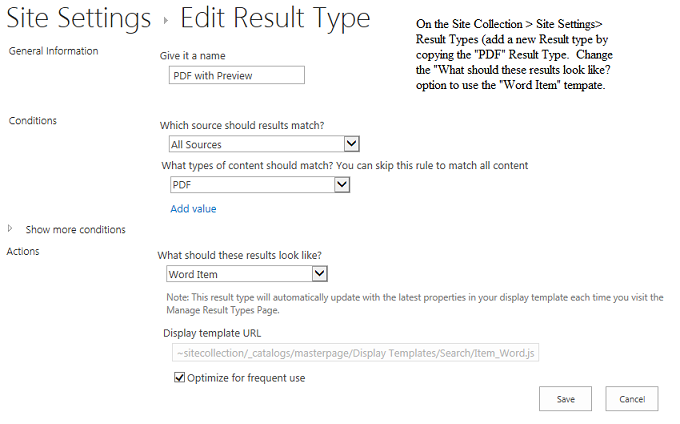Open the All Sources dropdown
The image size is (680, 424).
click(263, 145)
